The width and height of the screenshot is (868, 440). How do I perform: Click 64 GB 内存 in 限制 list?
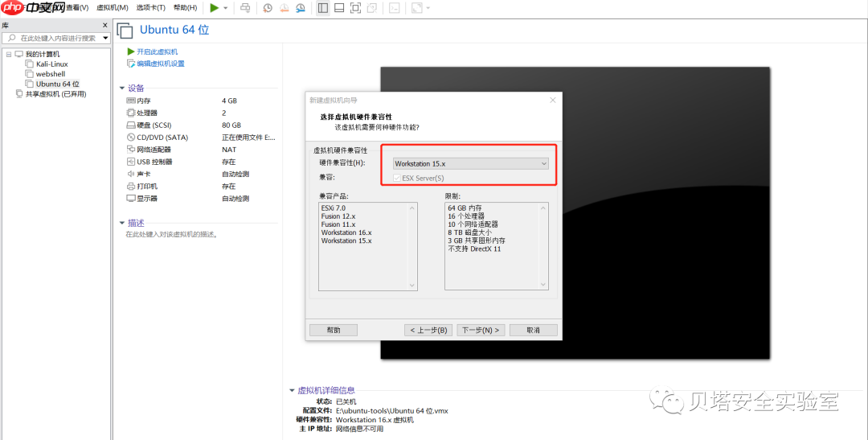click(465, 208)
